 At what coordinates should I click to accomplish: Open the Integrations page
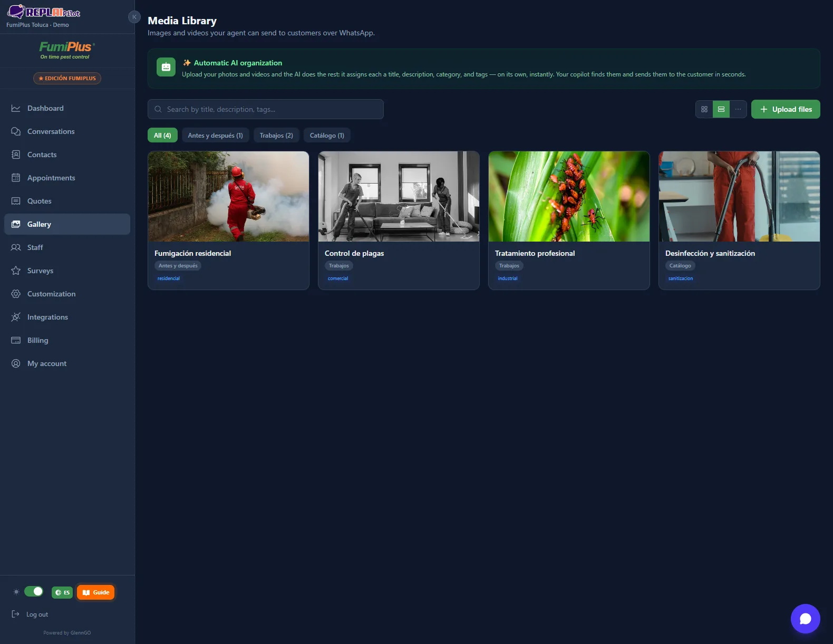click(67, 317)
